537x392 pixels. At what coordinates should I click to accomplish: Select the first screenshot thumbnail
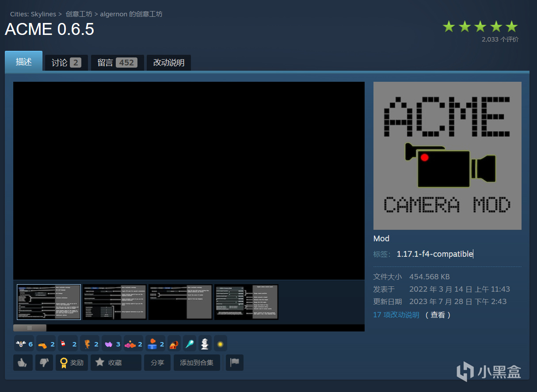pos(49,302)
